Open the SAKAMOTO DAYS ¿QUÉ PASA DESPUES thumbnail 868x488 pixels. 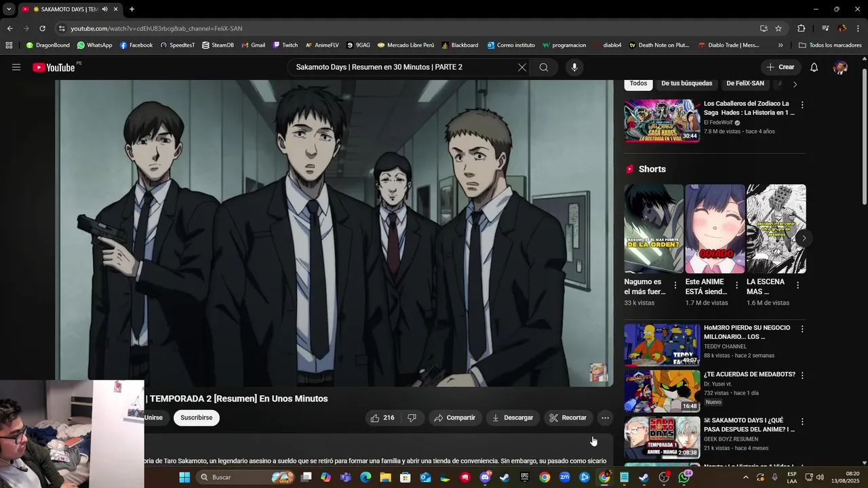click(663, 438)
